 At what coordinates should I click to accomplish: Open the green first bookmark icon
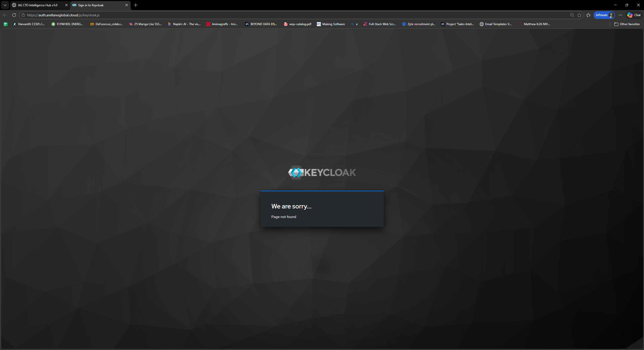pos(6,24)
